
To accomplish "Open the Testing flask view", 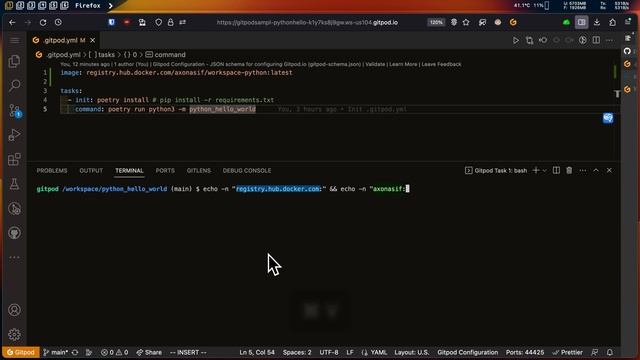I will pyautogui.click(x=14, y=184).
